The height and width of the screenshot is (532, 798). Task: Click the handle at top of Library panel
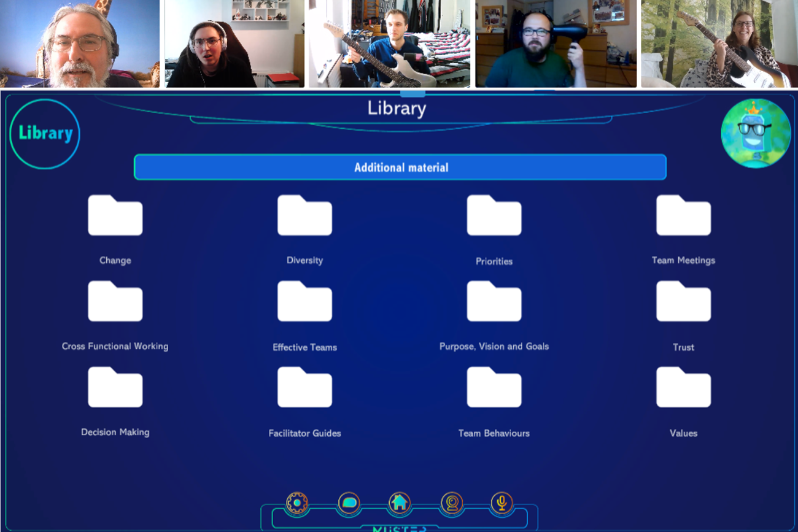click(x=413, y=94)
